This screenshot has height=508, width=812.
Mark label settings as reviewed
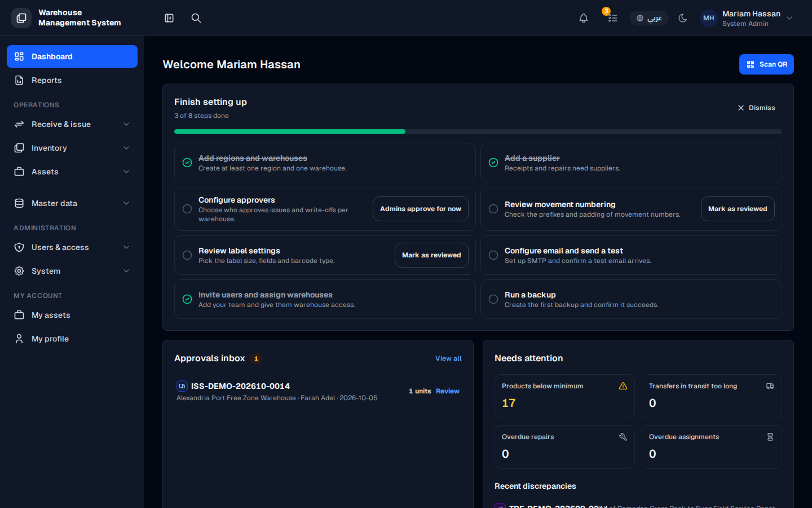[431, 255]
